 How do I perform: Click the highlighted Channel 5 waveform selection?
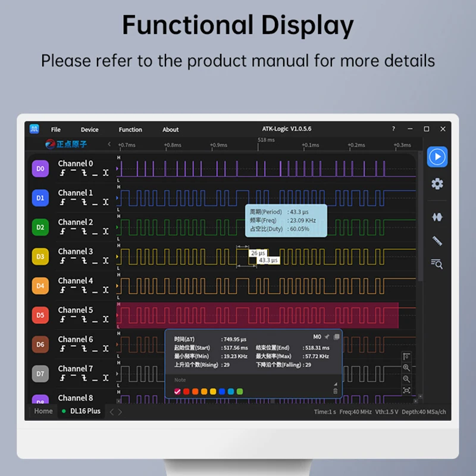click(258, 315)
